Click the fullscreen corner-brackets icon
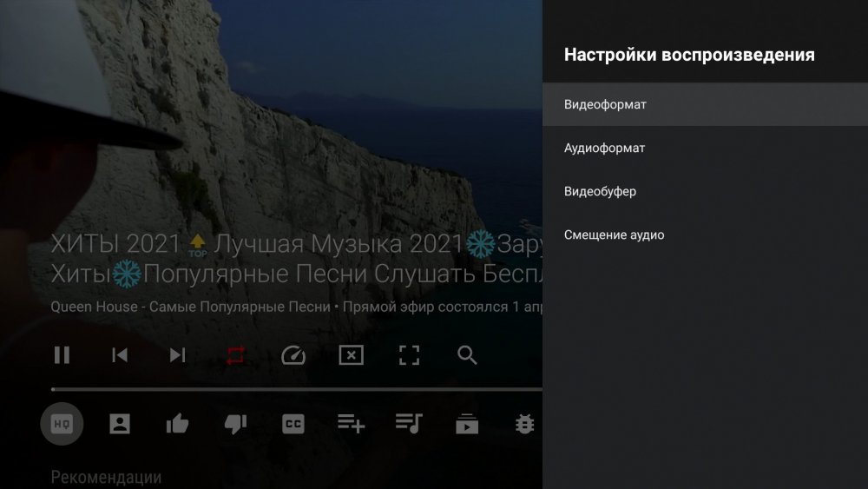This screenshot has height=489, width=868. [409, 355]
